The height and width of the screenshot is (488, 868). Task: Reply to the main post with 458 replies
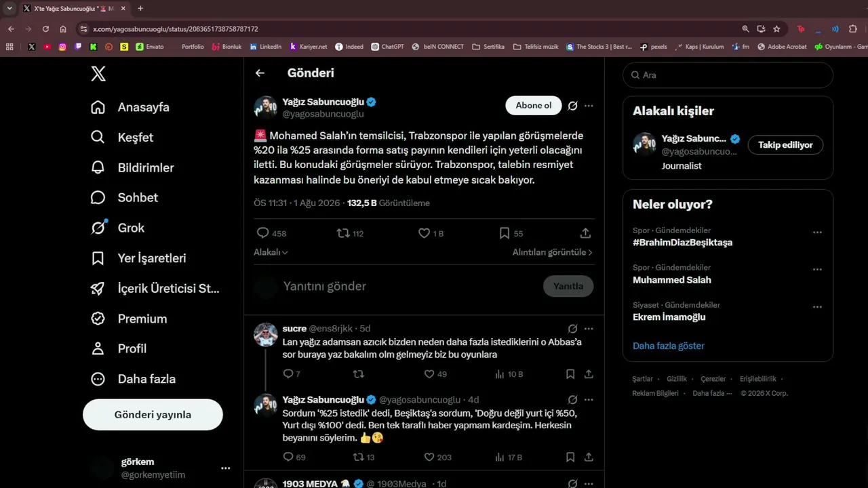tap(271, 233)
